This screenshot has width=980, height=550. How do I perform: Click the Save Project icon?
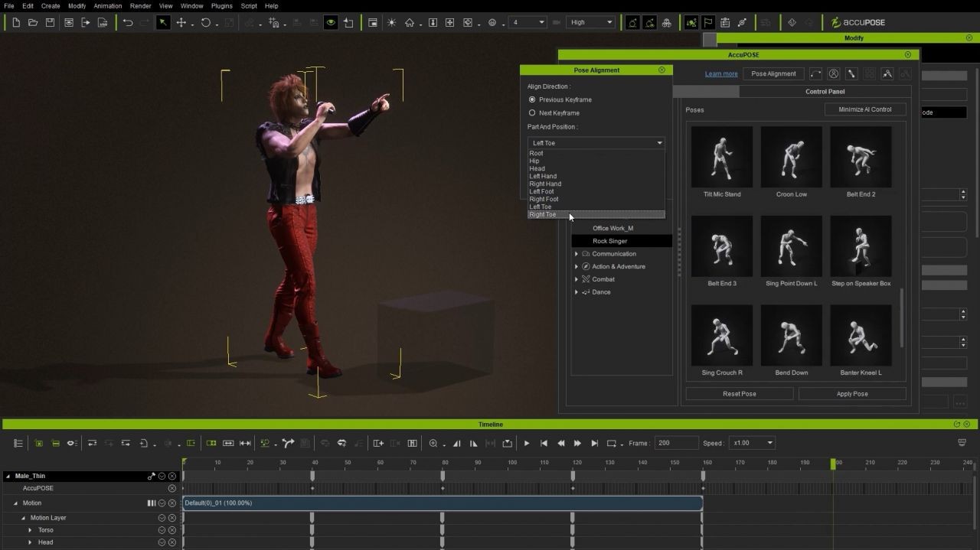point(50,23)
